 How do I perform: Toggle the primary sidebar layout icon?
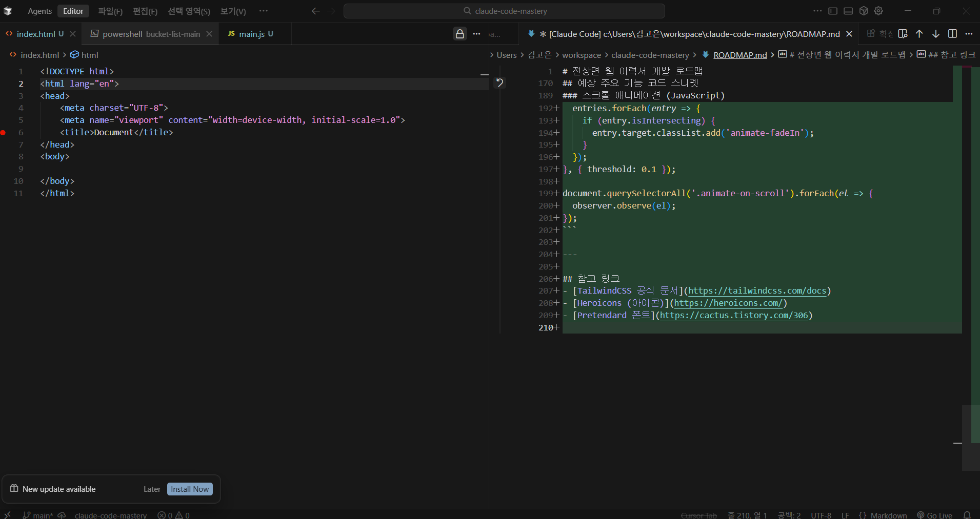[833, 11]
